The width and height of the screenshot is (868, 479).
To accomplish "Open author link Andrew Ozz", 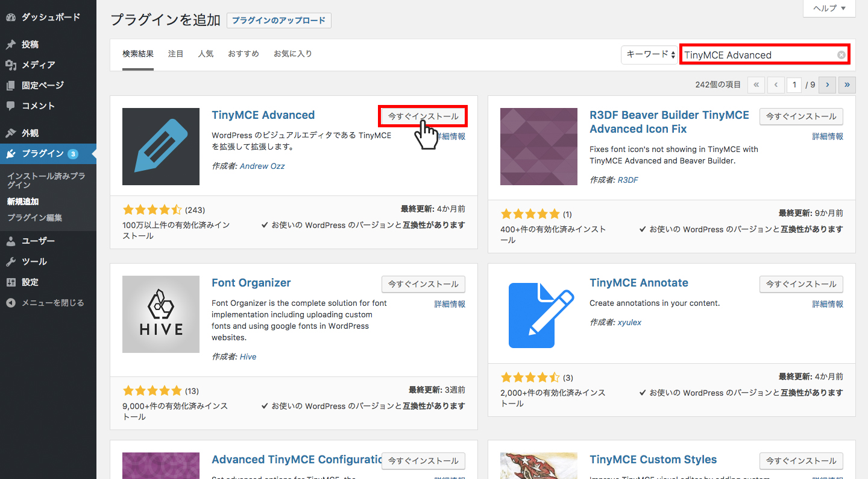I will 262,166.
